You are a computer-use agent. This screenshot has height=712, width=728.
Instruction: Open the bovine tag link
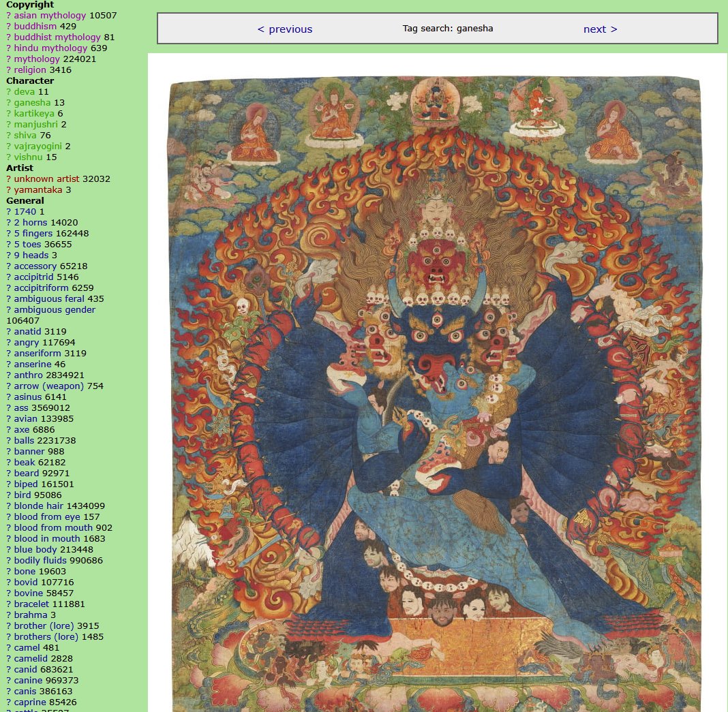(29, 593)
